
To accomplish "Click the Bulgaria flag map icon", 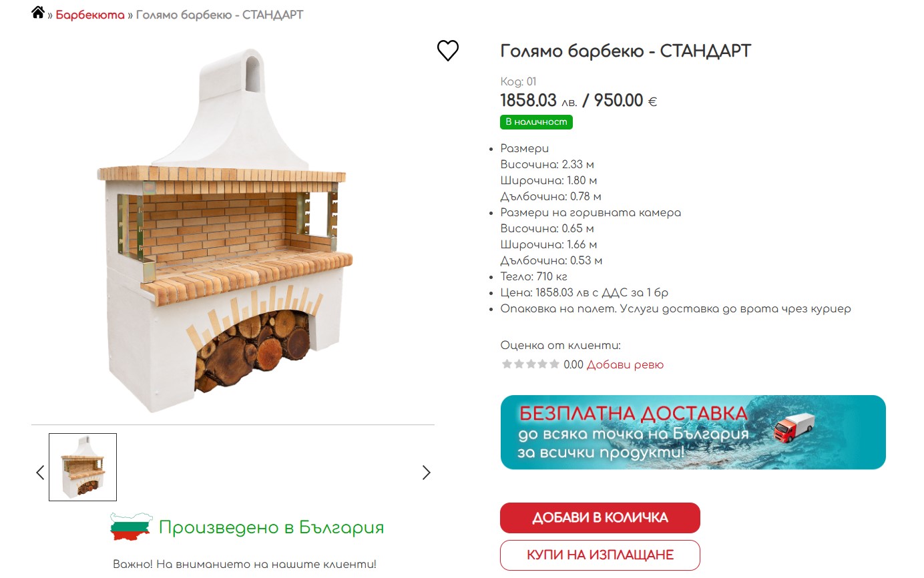I will pos(131,527).
